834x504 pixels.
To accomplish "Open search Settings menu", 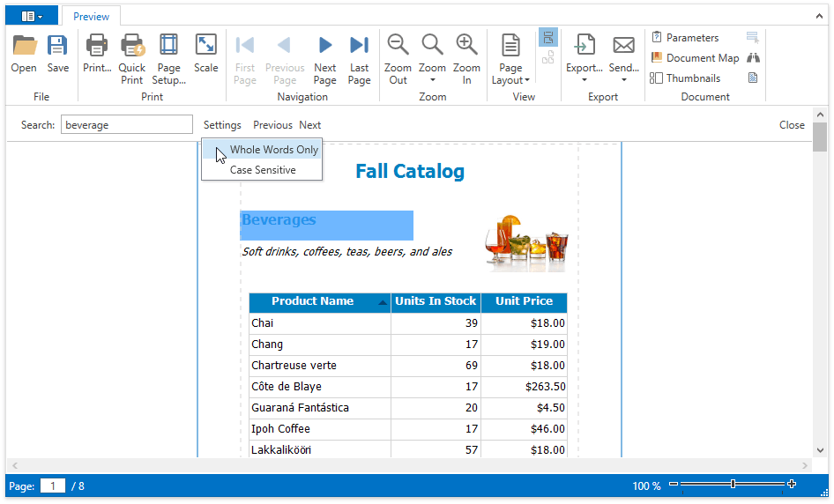I will [x=222, y=125].
